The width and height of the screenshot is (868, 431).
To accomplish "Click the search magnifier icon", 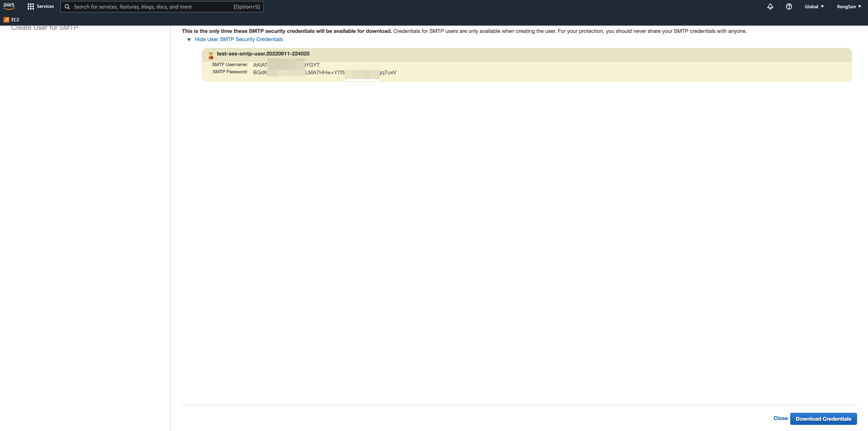I will pos(67,7).
